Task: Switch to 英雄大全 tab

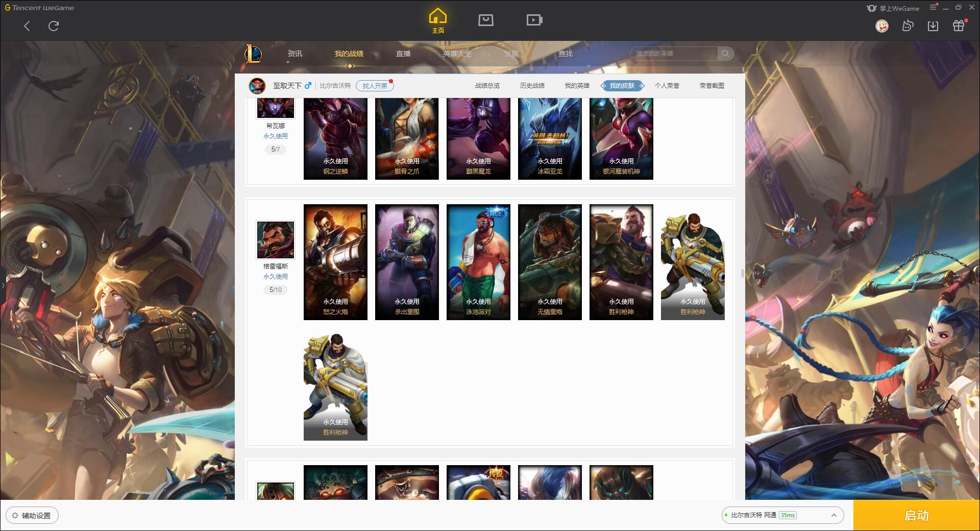Action: [x=457, y=54]
